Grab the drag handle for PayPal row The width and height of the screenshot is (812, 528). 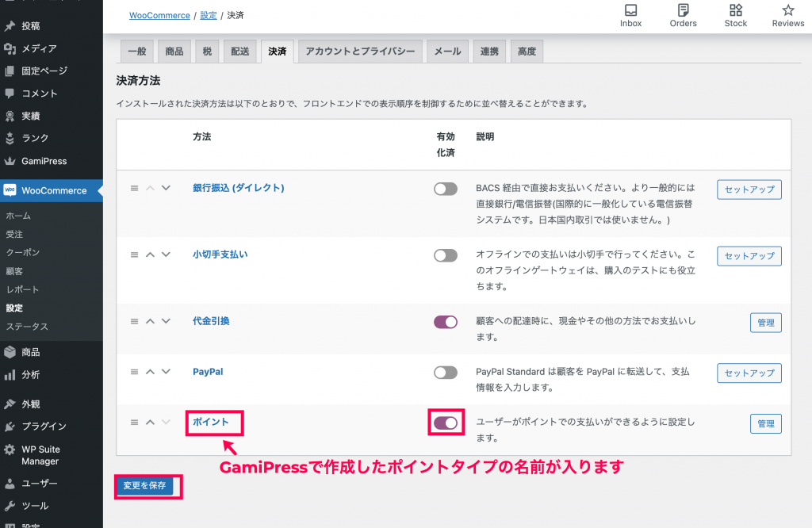click(134, 372)
